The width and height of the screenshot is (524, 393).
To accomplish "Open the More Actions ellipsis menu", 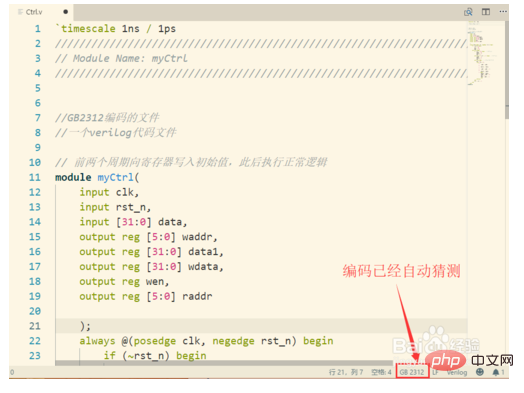I will [503, 12].
